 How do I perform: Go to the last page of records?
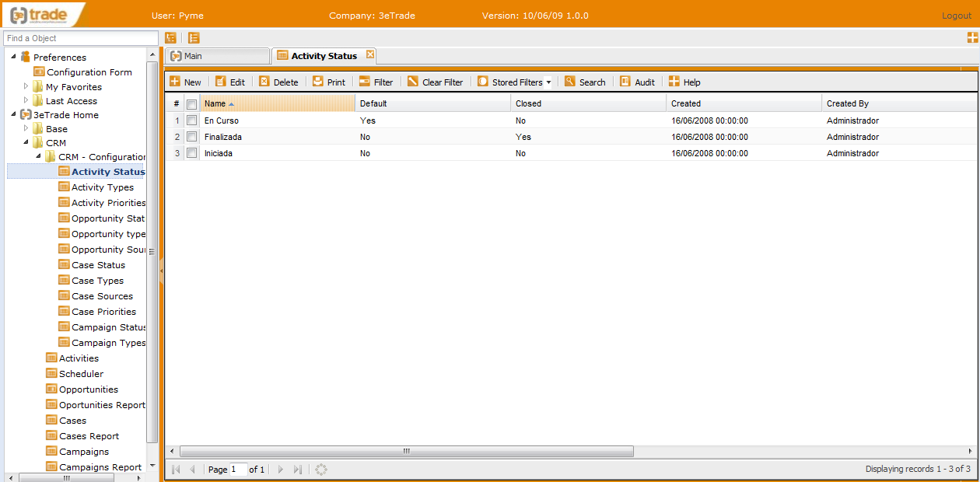coord(298,470)
